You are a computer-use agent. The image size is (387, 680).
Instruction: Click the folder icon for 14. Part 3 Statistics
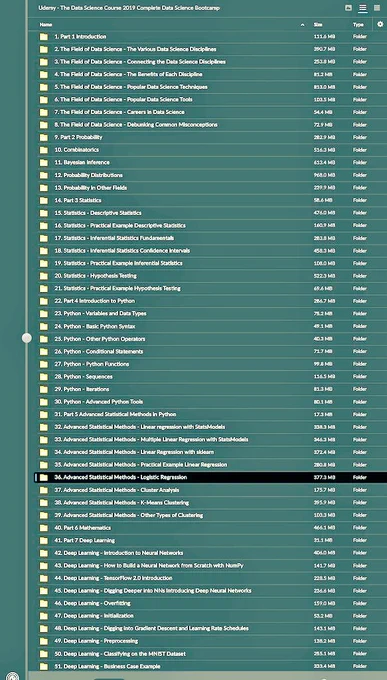point(44,200)
